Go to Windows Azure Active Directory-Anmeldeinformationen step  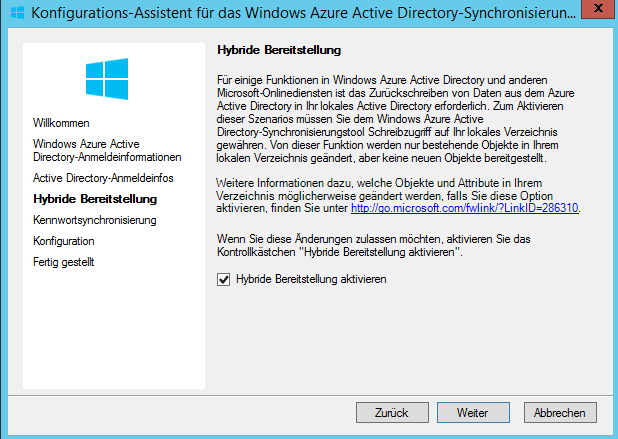pos(106,150)
